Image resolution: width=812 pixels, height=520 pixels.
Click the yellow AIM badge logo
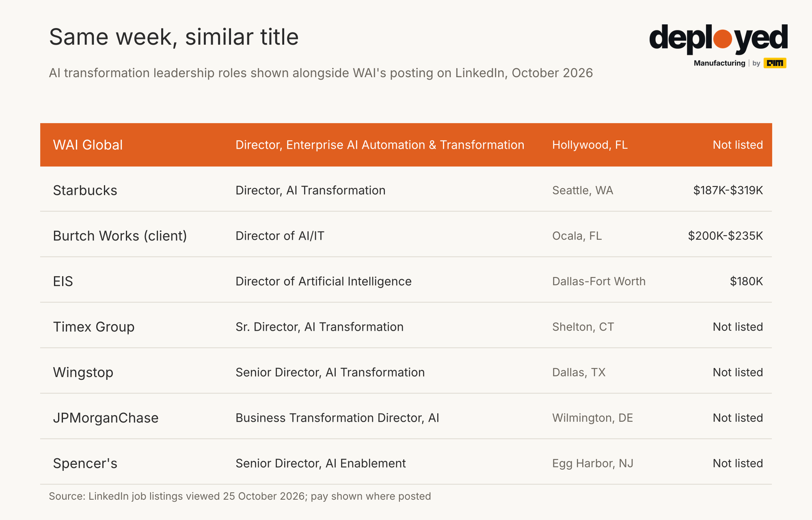click(x=775, y=63)
